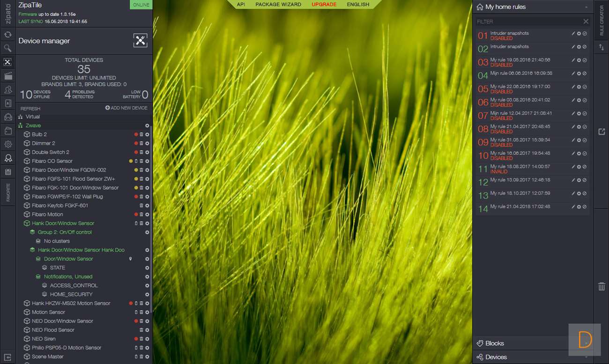Open the Package Wizard menu item

(278, 4)
